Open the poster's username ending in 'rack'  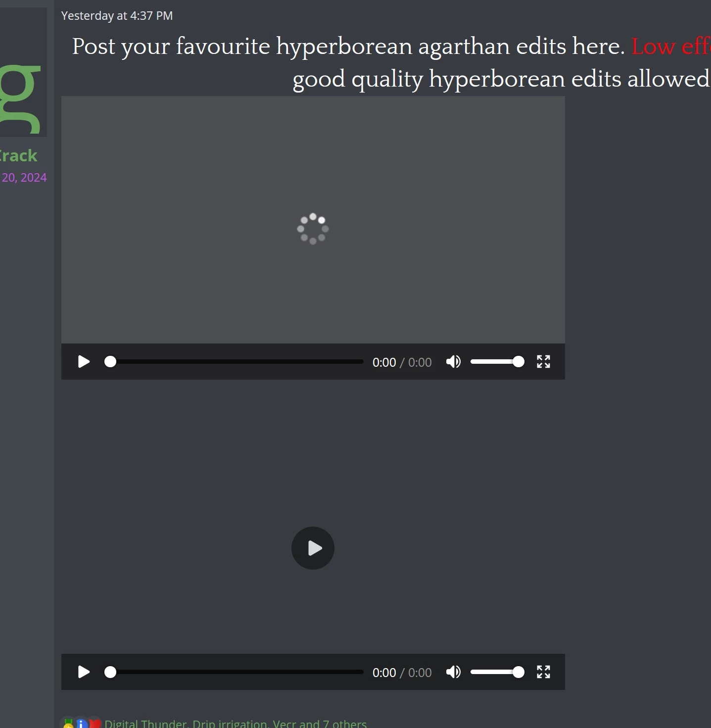point(19,155)
